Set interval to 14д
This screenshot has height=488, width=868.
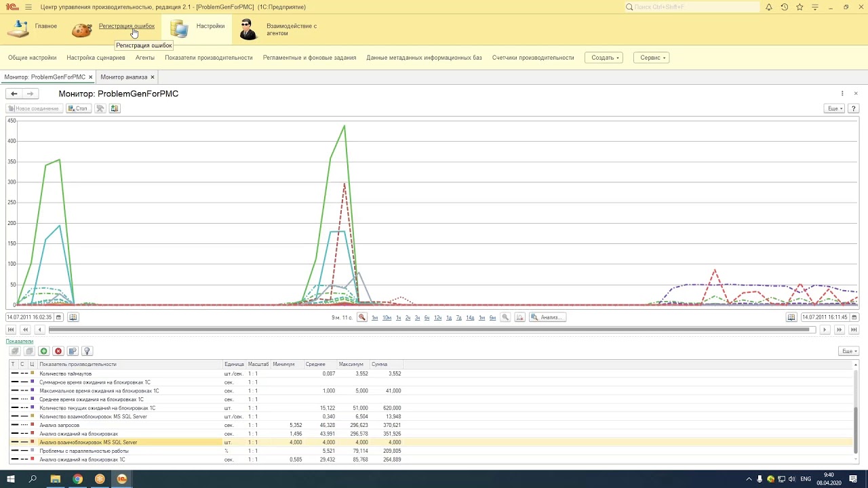tap(470, 318)
